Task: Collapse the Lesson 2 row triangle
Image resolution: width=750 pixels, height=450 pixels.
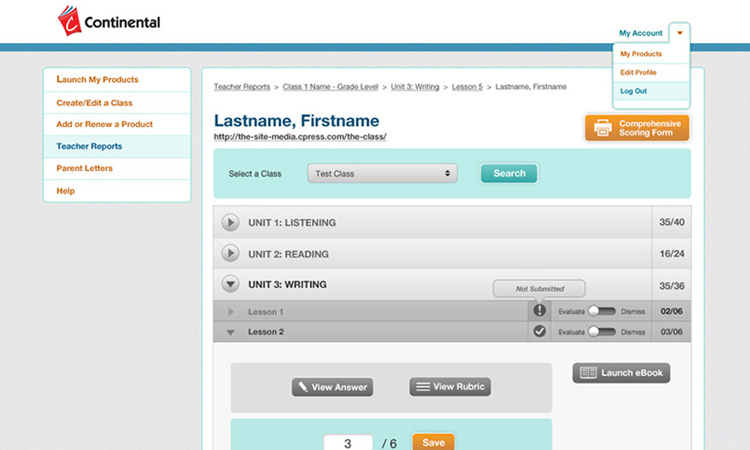Action: coord(231,332)
